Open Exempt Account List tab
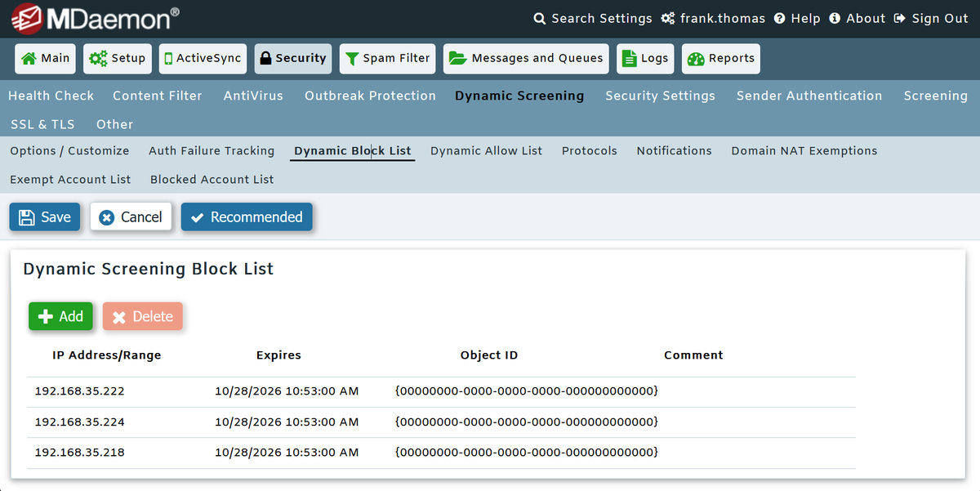The height and width of the screenshot is (491, 980). pos(70,180)
